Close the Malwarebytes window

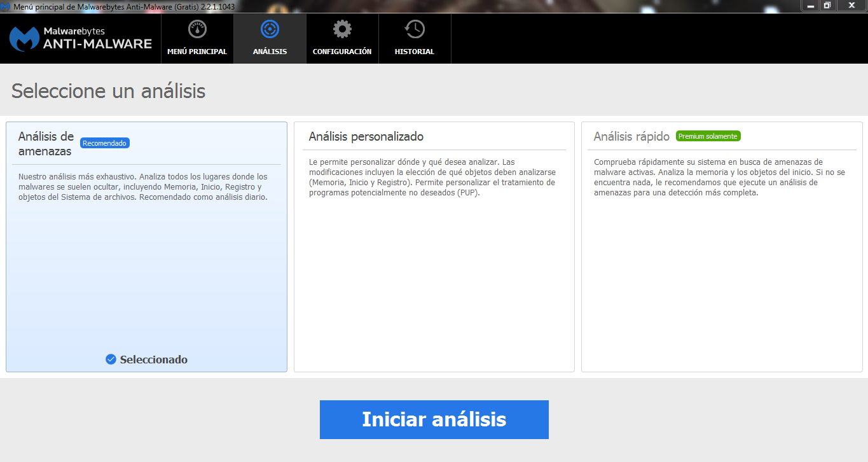(851, 5)
